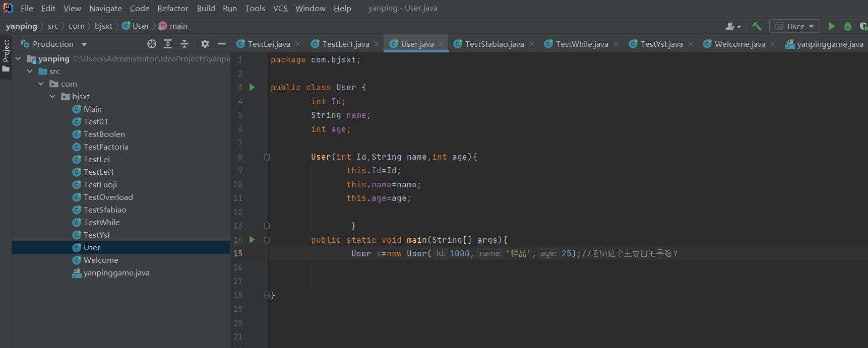Click the Build project hammer icon

click(x=757, y=26)
